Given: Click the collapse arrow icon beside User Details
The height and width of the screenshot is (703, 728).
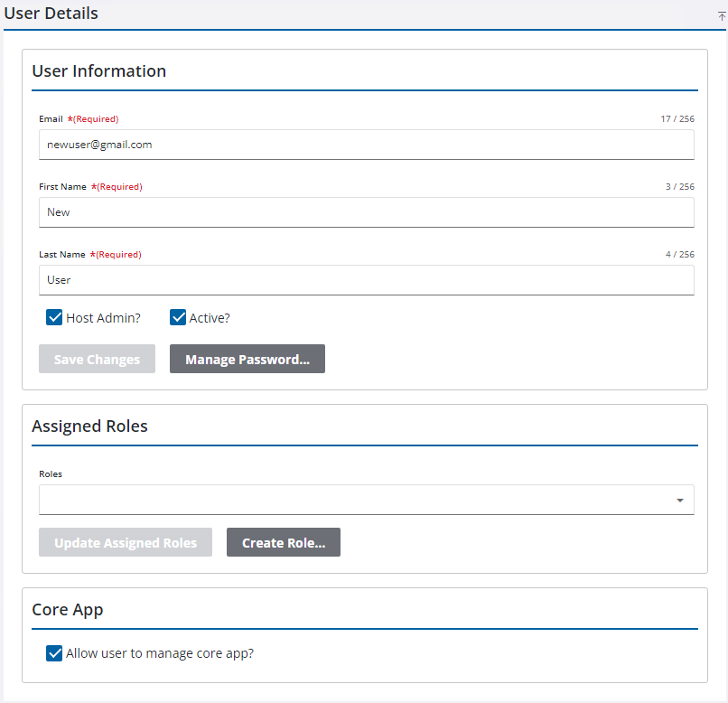Looking at the screenshot, I should click(722, 15).
